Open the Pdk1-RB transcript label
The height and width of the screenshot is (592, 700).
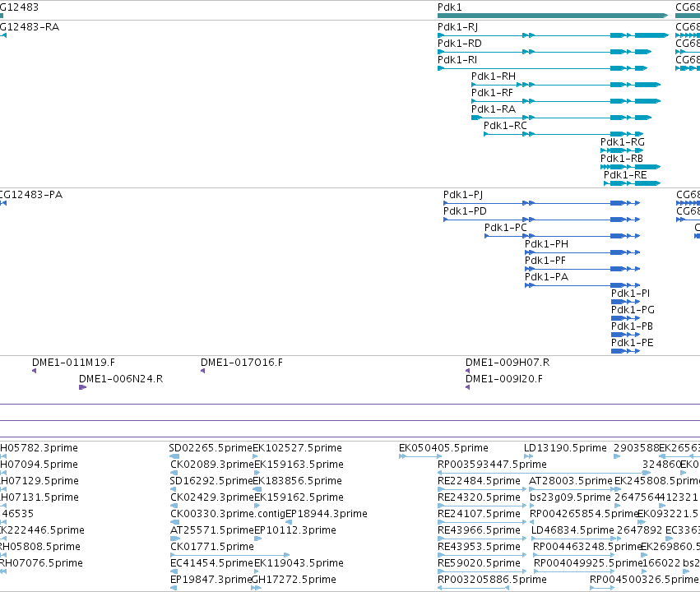click(x=621, y=159)
